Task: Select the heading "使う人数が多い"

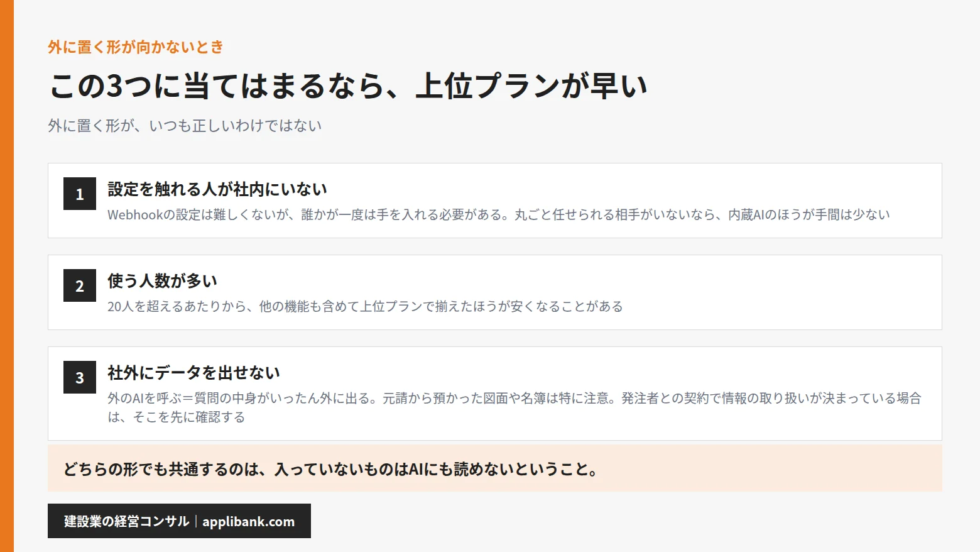Action: pos(162,281)
